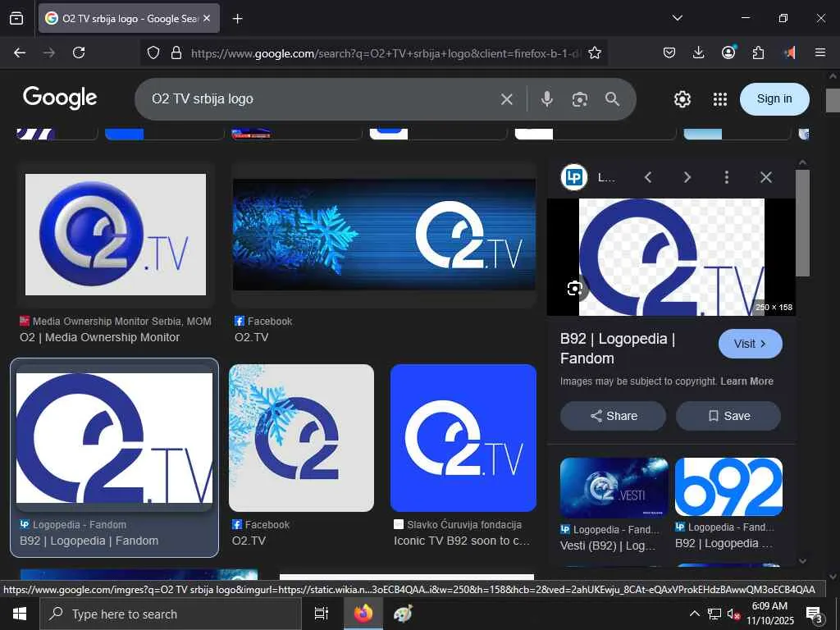
Task: Open Facebook O2 logo with snowflake thumbnail
Action: coord(302,438)
